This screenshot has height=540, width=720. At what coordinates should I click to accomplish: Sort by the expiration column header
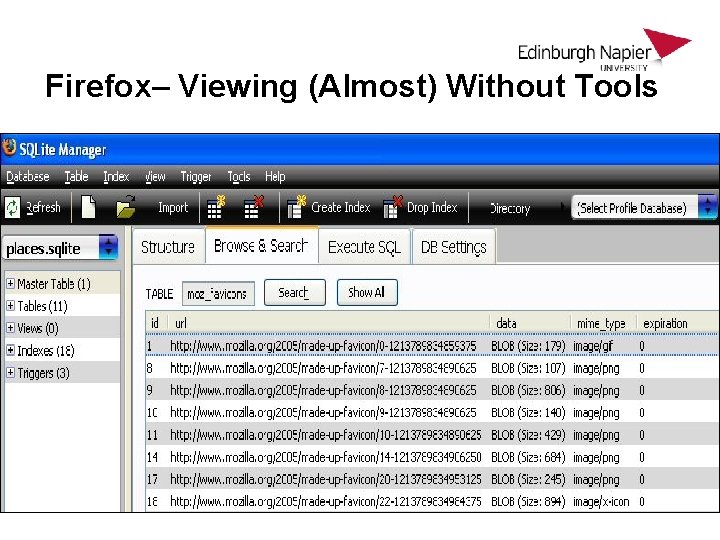[x=677, y=323]
